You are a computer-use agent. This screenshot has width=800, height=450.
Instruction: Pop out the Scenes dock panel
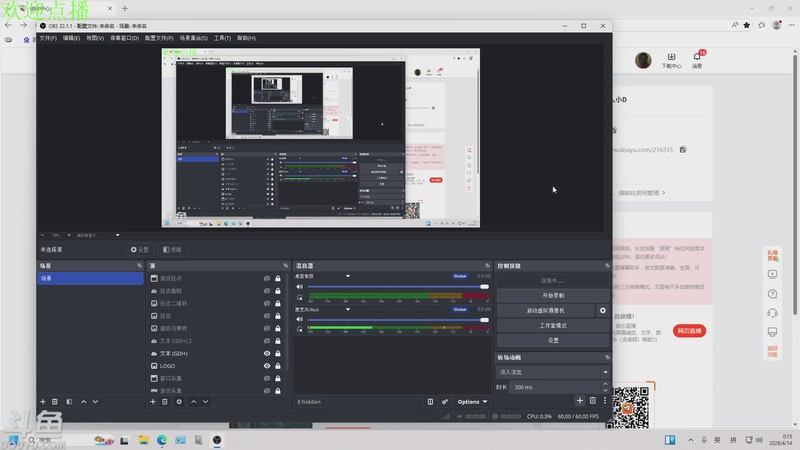(x=139, y=266)
